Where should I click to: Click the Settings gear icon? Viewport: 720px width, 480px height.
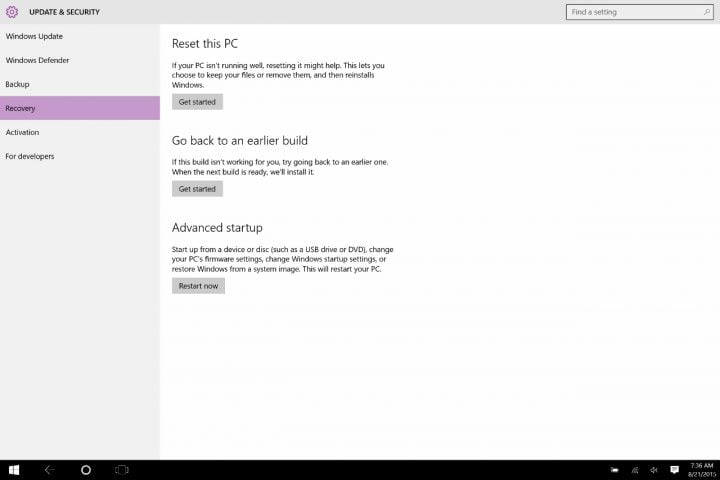(12, 12)
